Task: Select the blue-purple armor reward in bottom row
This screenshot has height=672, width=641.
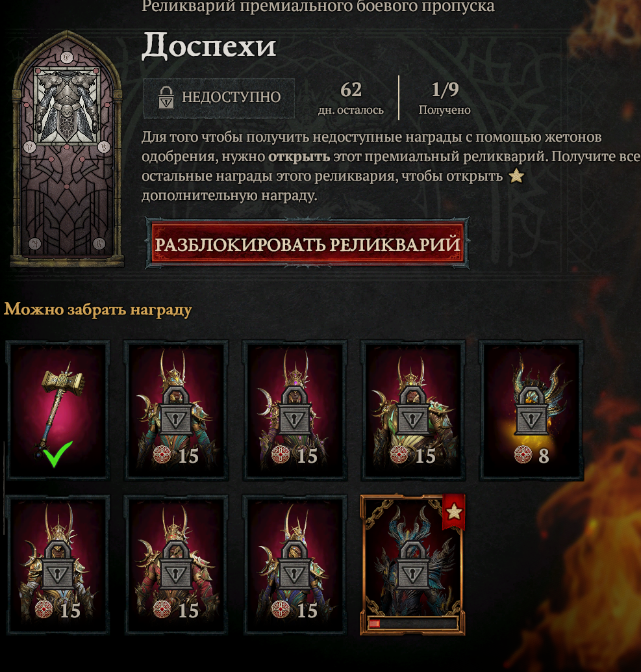Action: point(295,564)
